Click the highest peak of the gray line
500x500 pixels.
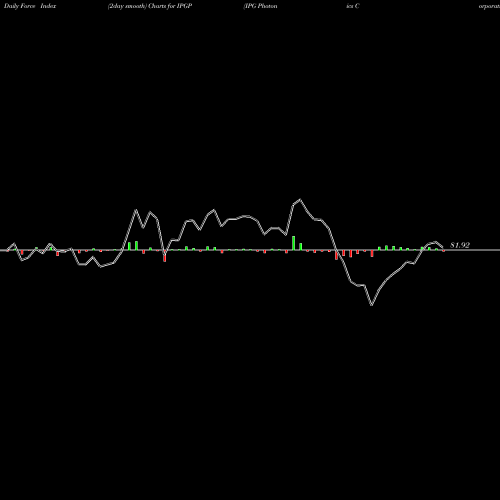tap(300, 200)
